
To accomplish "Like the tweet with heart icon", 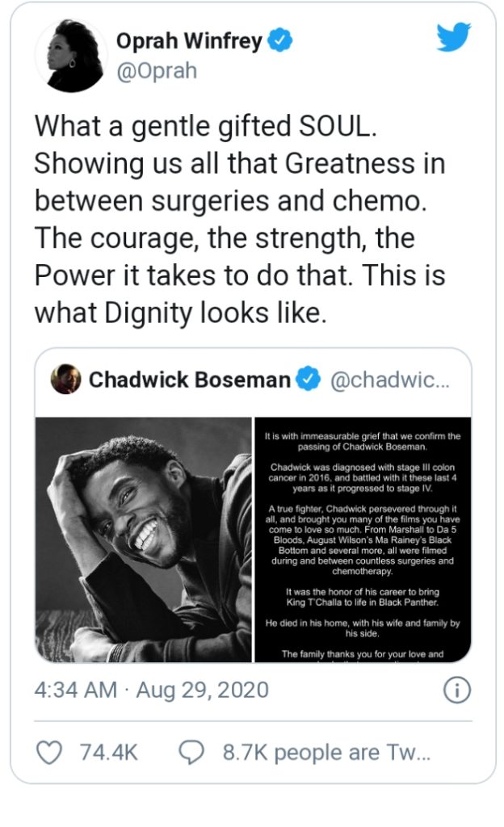I will pyautogui.click(x=49, y=752).
